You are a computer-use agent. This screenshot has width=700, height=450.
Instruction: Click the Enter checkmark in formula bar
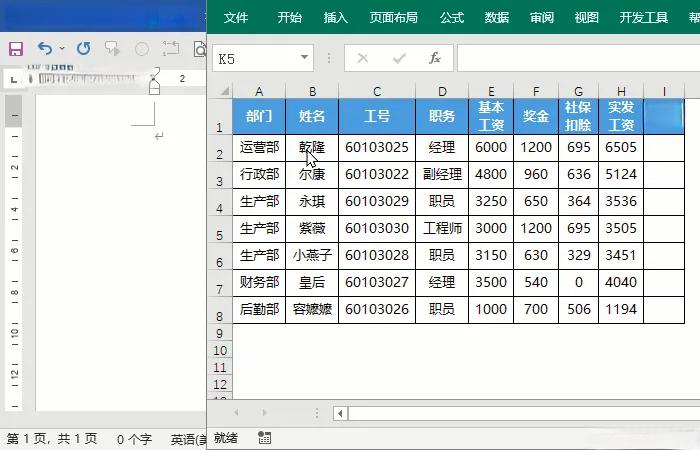399,59
